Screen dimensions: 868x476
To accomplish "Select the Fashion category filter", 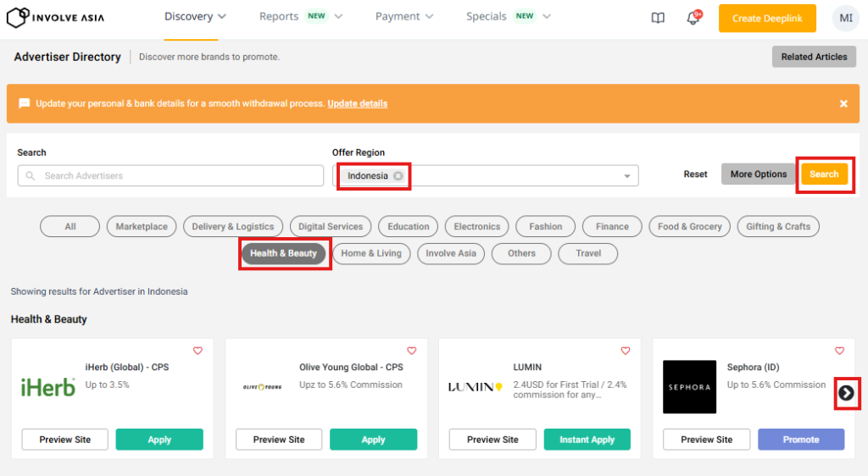I will 545,227.
